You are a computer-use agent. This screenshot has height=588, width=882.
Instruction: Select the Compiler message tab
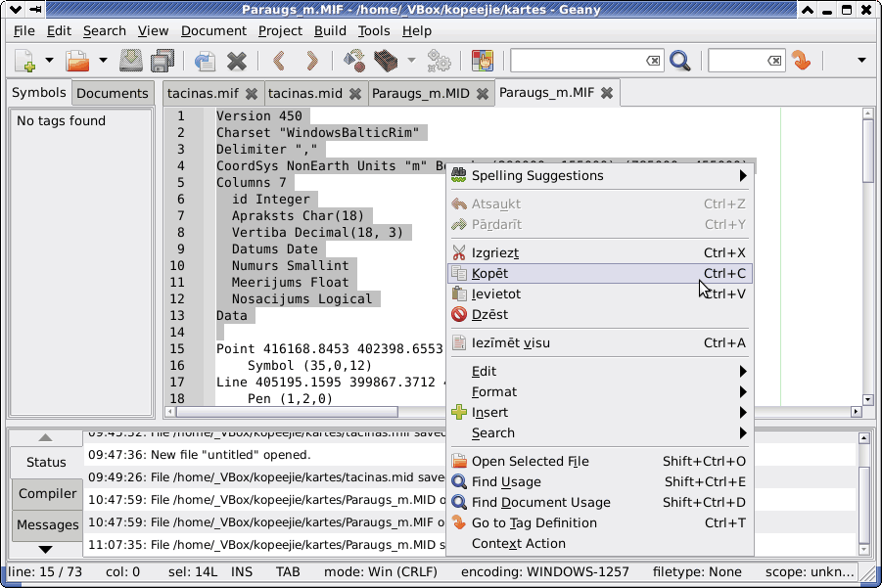(x=47, y=493)
